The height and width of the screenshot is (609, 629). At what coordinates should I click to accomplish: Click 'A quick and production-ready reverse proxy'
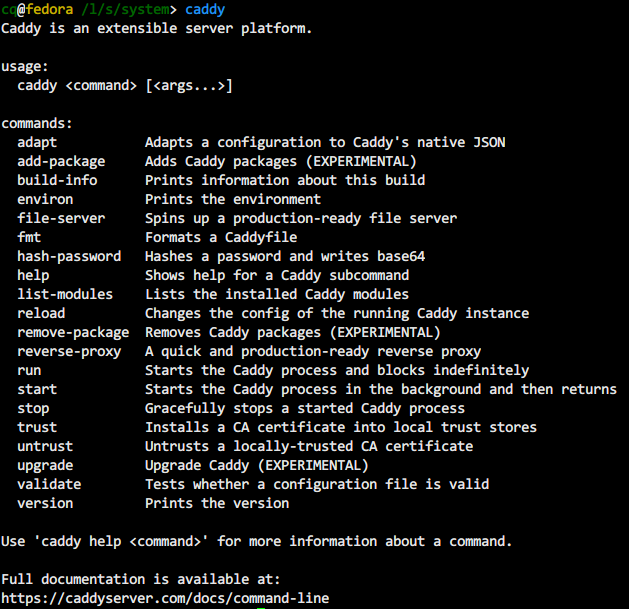313,351
